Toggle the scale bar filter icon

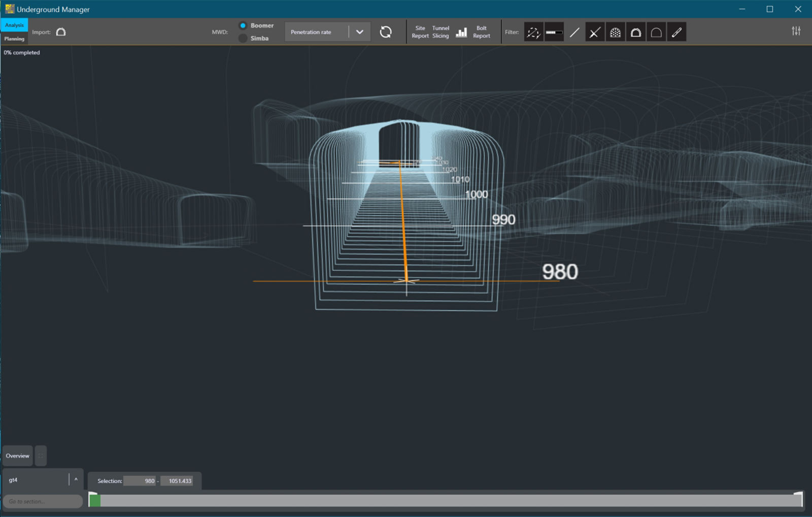[x=554, y=32]
